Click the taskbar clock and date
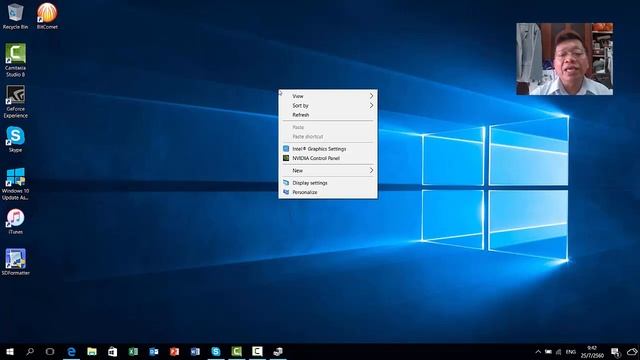Viewport: 640px width, 360px height. tap(592, 352)
